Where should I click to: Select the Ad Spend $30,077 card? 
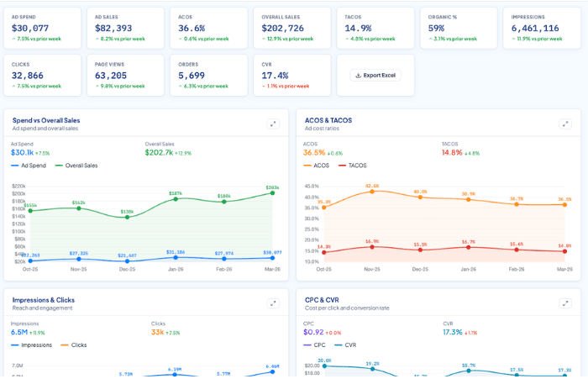point(42,28)
